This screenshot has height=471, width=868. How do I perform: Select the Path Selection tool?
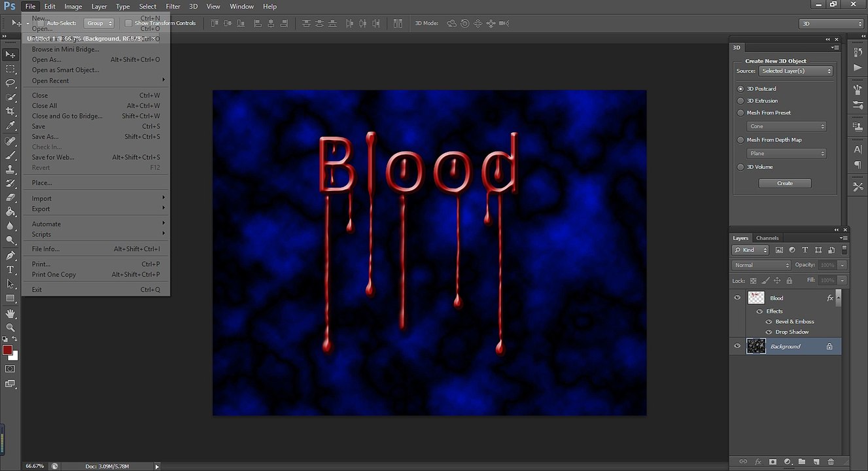coord(10,284)
